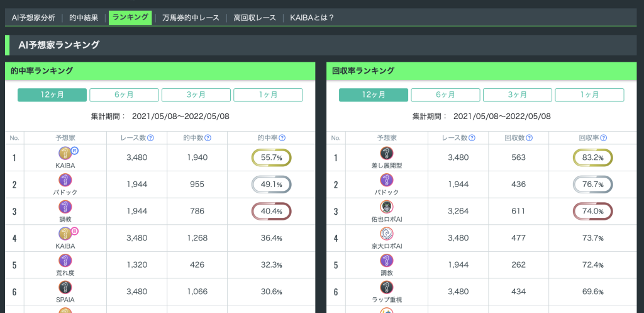Click the 477 recovery count cell

click(517, 237)
